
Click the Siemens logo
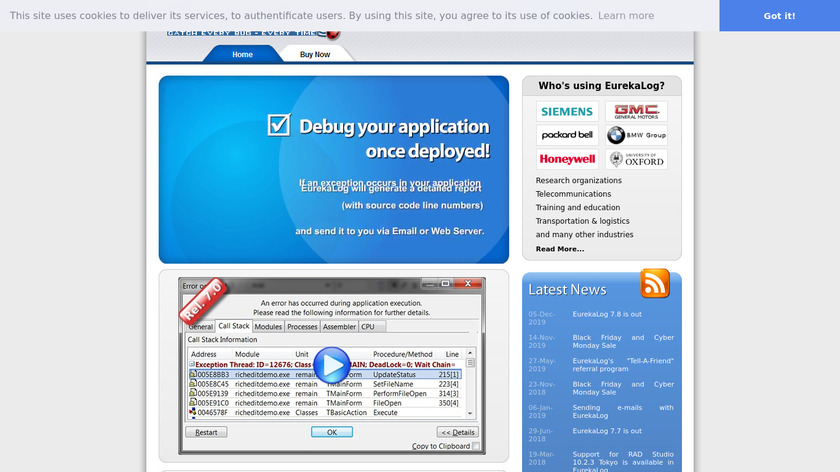tap(567, 111)
